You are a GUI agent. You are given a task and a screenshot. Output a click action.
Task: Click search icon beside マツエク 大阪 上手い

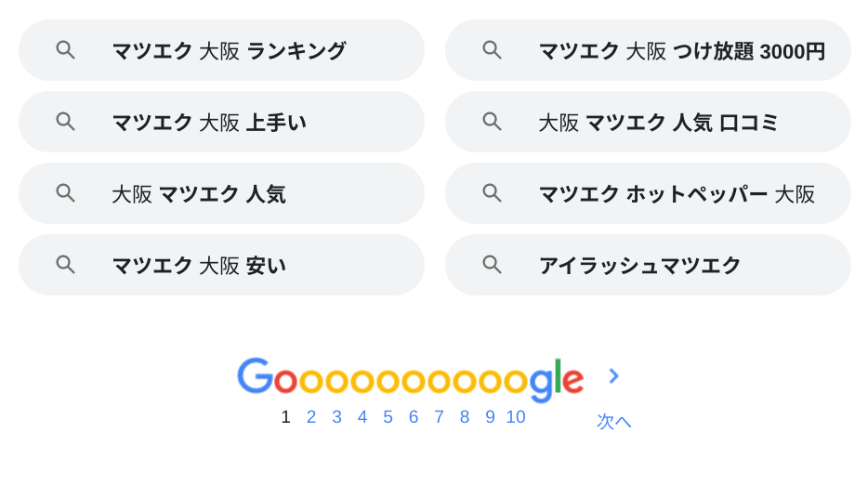65,122
